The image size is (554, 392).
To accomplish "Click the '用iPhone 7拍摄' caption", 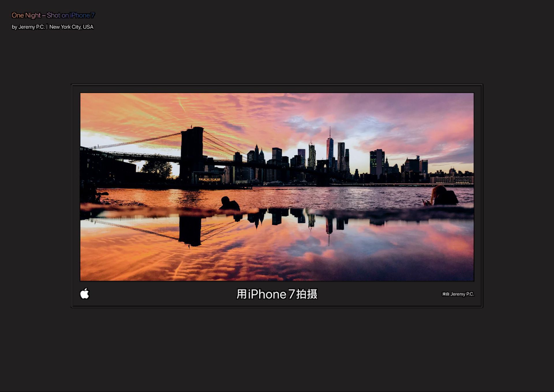I will 277,294.
